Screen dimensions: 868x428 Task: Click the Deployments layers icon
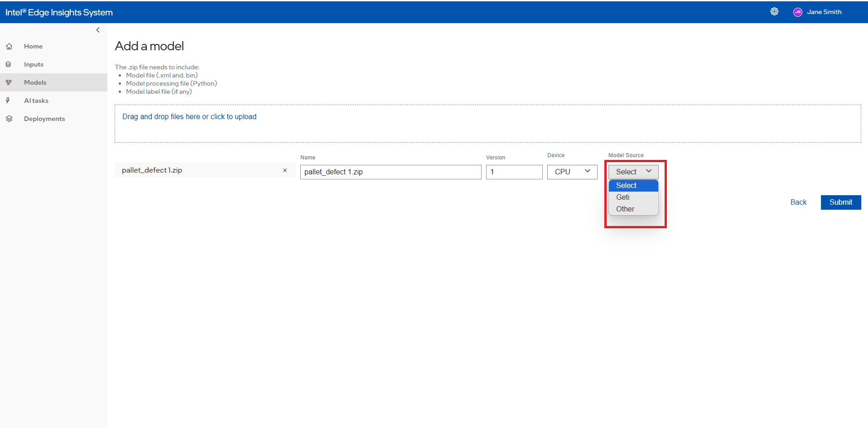pos(9,119)
